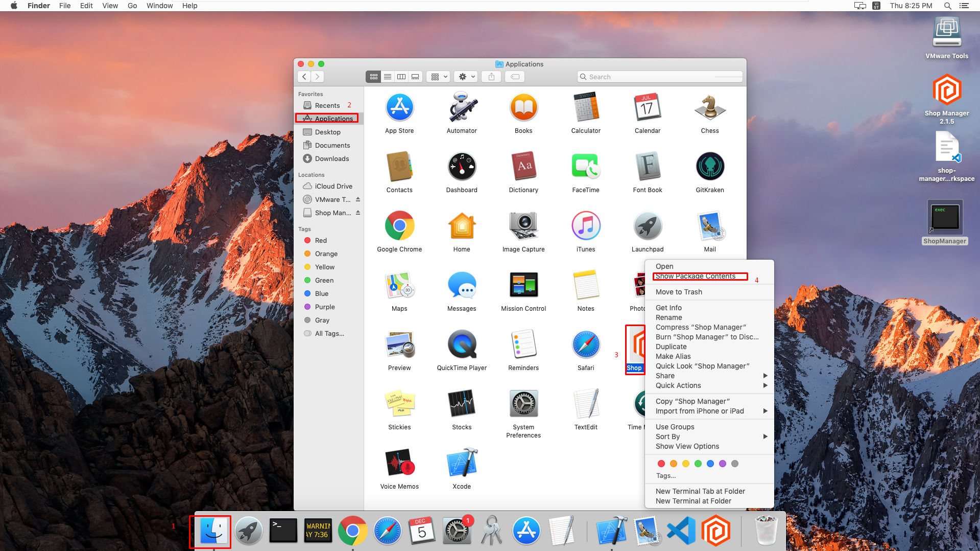Switch to icon view in Finder toolbar
The image size is (980, 551).
pos(374,77)
